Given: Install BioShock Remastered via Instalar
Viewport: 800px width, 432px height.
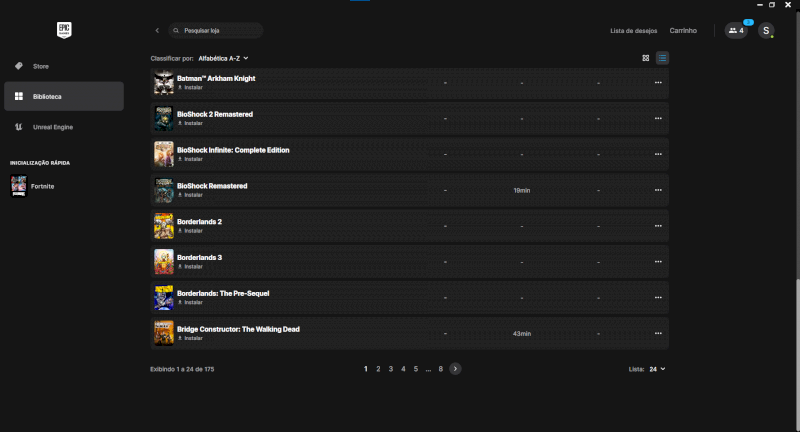Looking at the screenshot, I should coord(190,195).
